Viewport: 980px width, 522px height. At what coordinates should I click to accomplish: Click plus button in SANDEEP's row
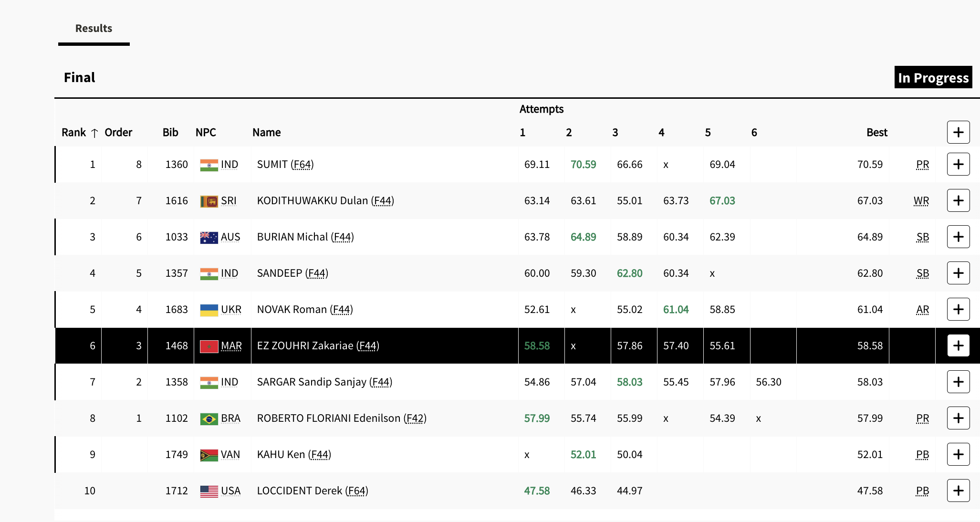(958, 273)
